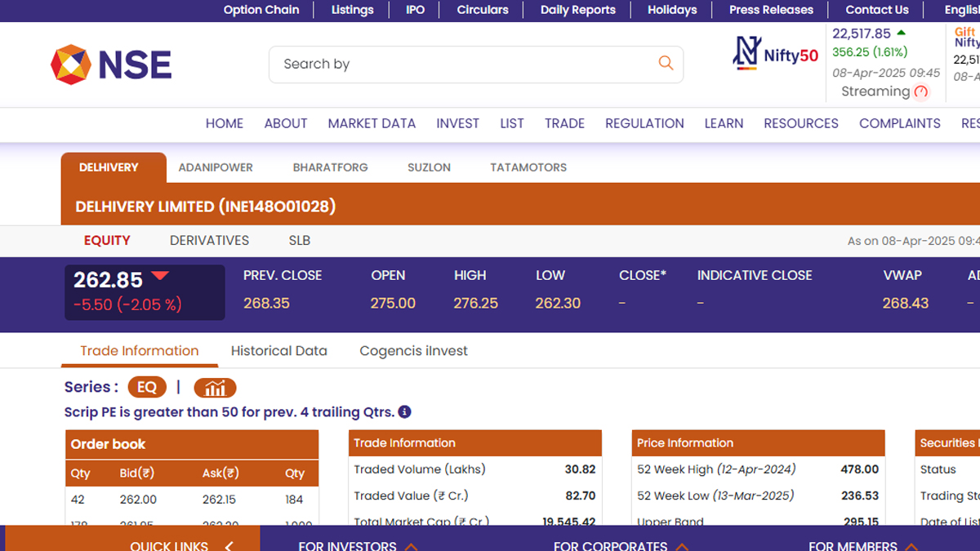The width and height of the screenshot is (980, 551).
Task: Go to Press Releases page
Action: coord(771,10)
